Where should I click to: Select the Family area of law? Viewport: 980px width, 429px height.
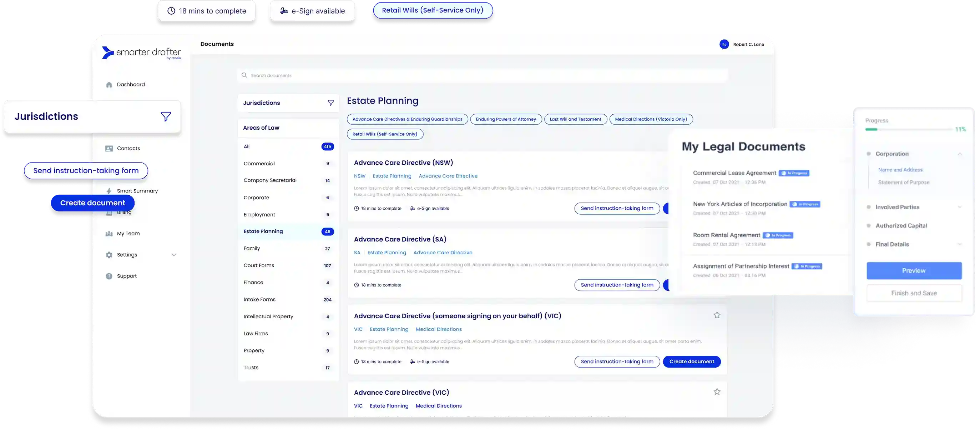(x=252, y=248)
